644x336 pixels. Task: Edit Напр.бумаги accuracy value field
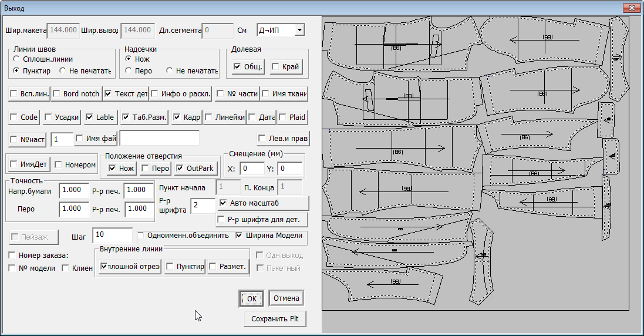74,190
